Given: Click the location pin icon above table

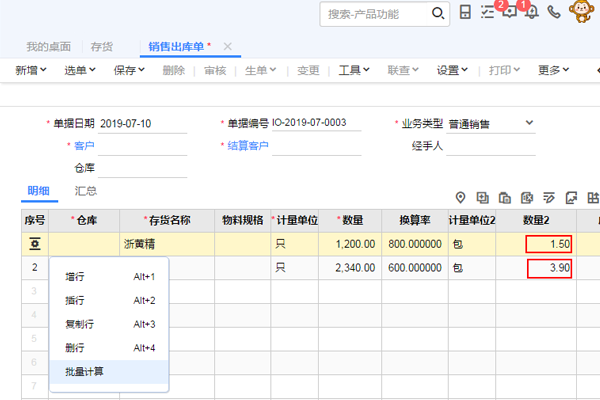Looking at the screenshot, I should tap(461, 197).
